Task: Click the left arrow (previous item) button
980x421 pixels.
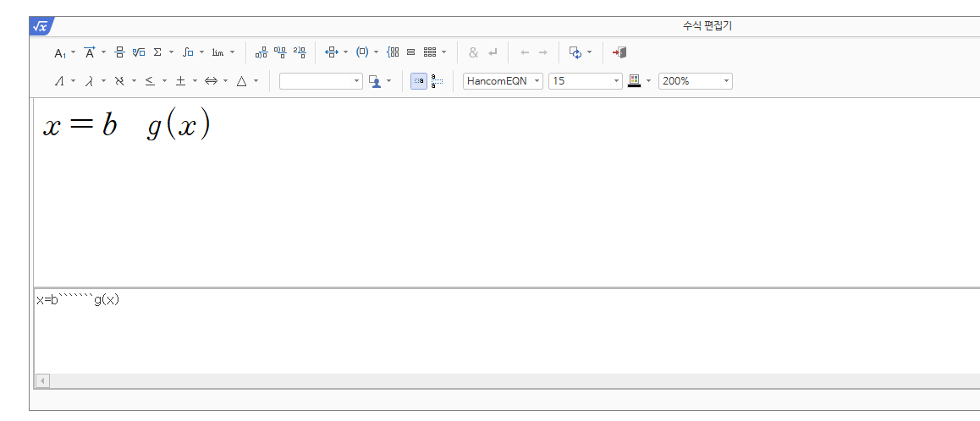Action: pos(525,52)
